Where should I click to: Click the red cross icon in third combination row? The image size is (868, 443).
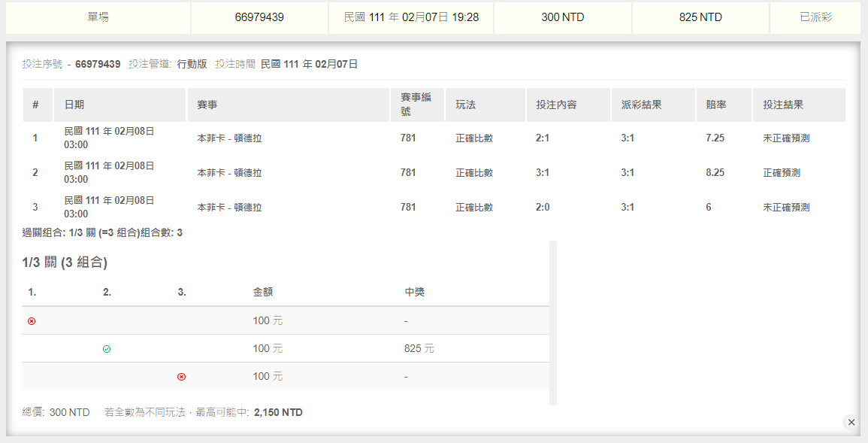pos(181,377)
